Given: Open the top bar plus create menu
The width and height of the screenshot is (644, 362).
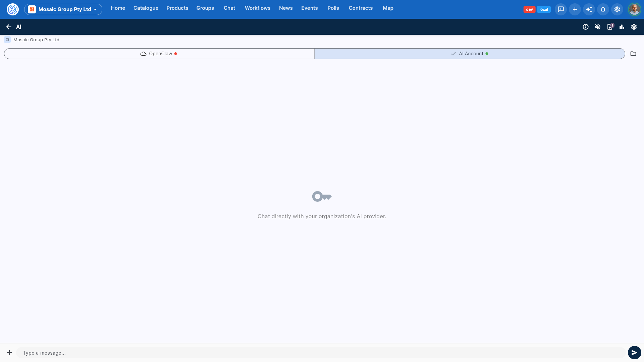Looking at the screenshot, I should click(x=575, y=9).
